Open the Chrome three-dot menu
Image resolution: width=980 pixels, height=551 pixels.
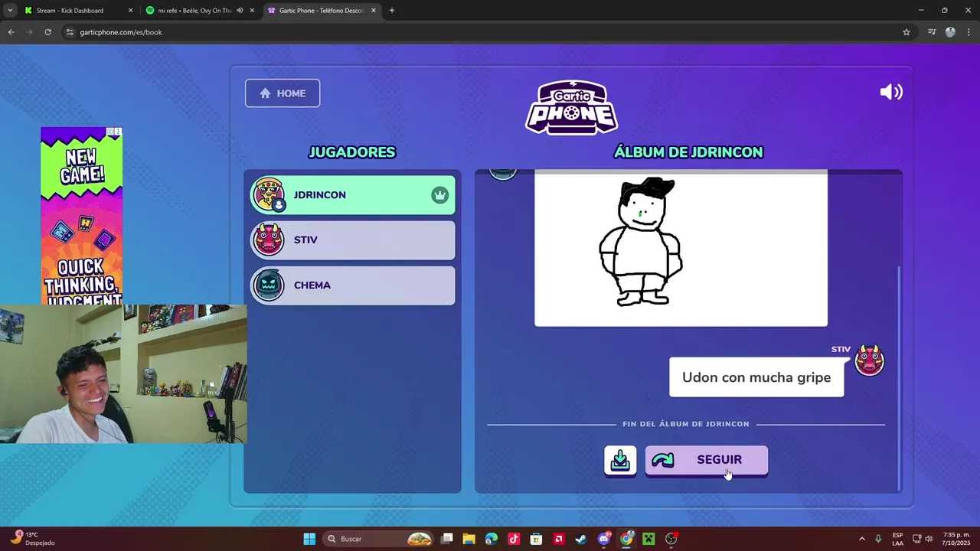[x=969, y=32]
